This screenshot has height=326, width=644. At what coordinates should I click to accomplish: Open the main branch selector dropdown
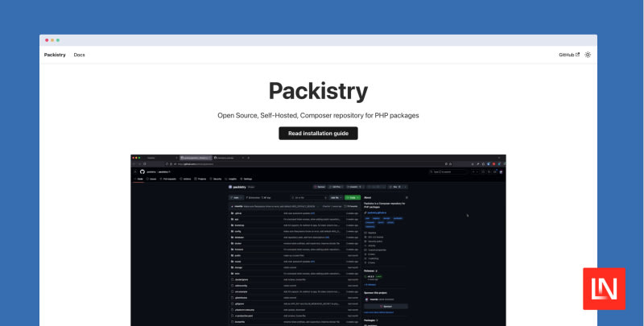pyautogui.click(x=237, y=197)
